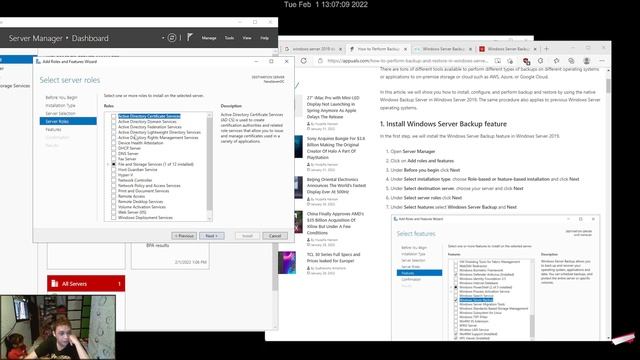The width and height of the screenshot is (640, 360).
Task: Click the roles list scroll-up arrow
Action: (x=210, y=115)
